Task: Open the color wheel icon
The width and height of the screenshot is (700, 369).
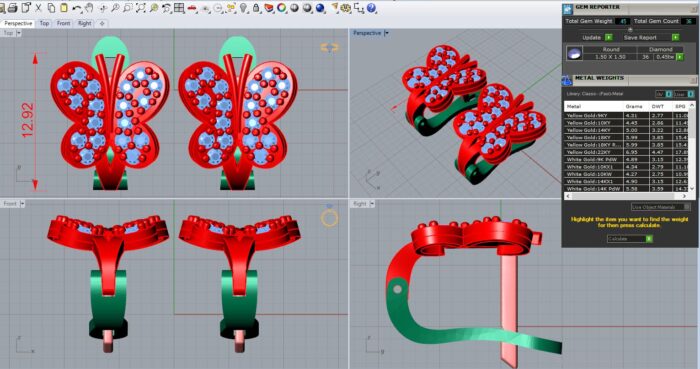Action: tap(281, 8)
